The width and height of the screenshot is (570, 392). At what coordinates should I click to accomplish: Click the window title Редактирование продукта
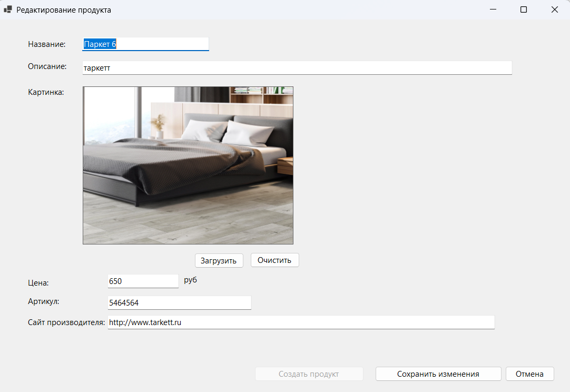(64, 10)
